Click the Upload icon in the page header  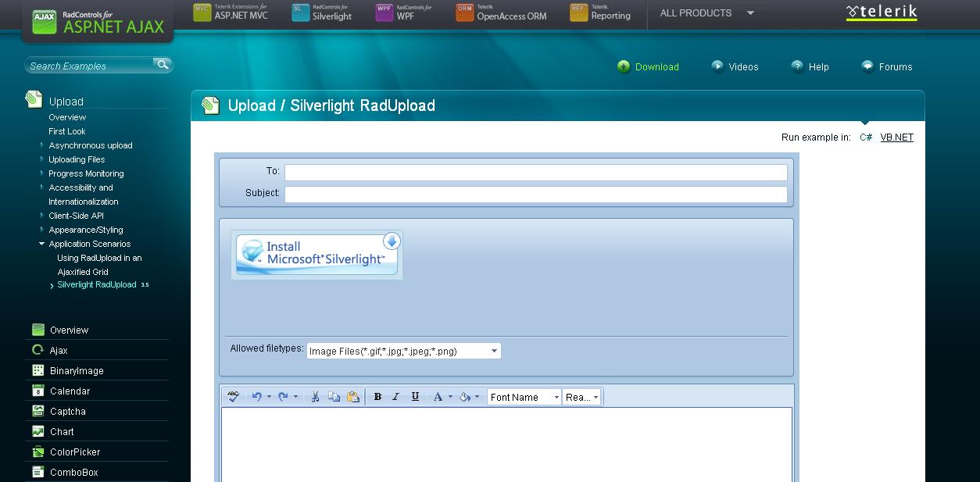tap(211, 105)
